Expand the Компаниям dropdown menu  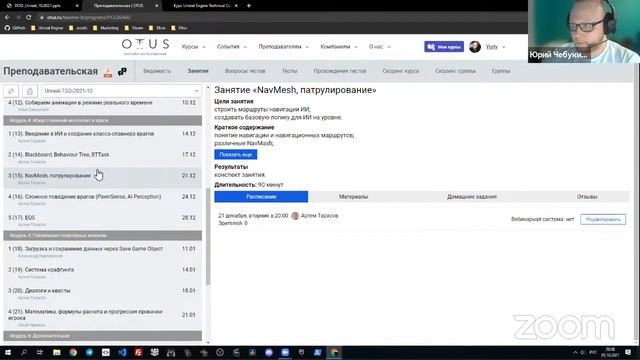[x=339, y=47]
